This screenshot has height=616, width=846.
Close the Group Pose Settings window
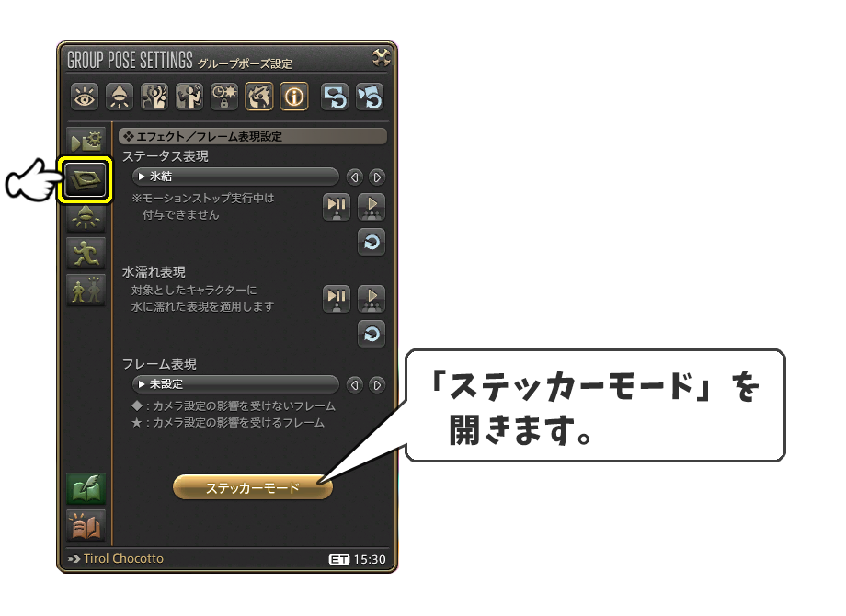pyautogui.click(x=382, y=57)
